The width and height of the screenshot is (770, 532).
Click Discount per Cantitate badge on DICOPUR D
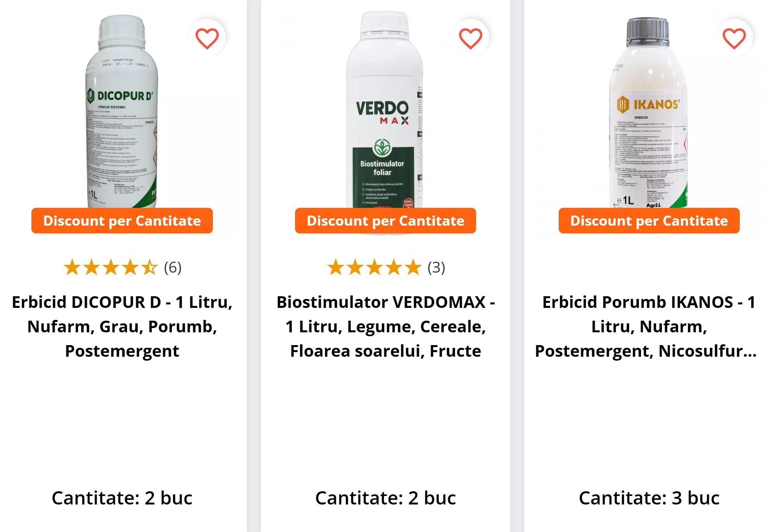pos(122,221)
